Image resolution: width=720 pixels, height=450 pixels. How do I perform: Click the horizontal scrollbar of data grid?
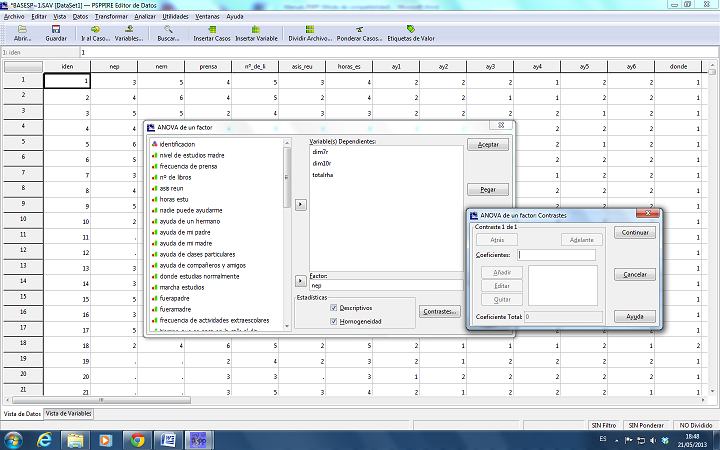tap(101, 400)
